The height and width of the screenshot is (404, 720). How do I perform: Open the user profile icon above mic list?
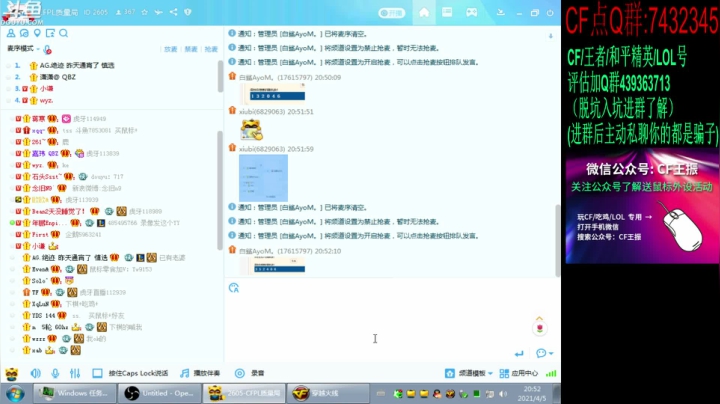(x=11, y=33)
